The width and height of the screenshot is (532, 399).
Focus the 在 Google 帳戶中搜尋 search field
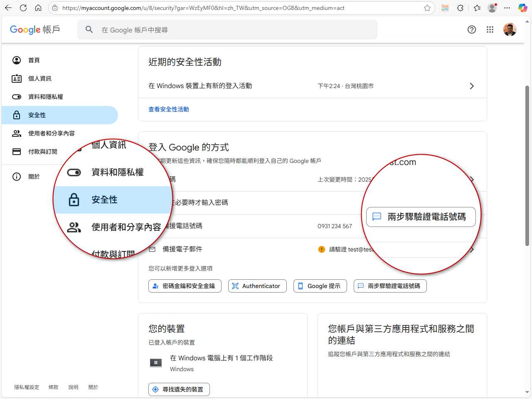point(227,30)
